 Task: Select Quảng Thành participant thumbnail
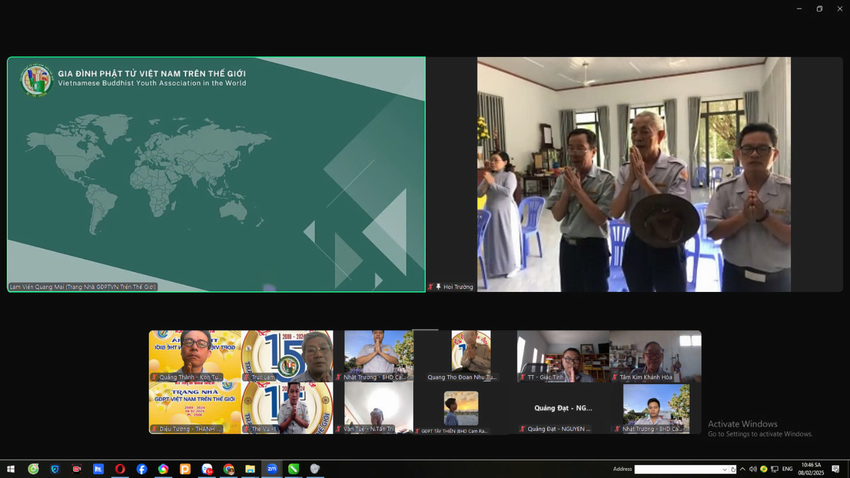coord(195,356)
